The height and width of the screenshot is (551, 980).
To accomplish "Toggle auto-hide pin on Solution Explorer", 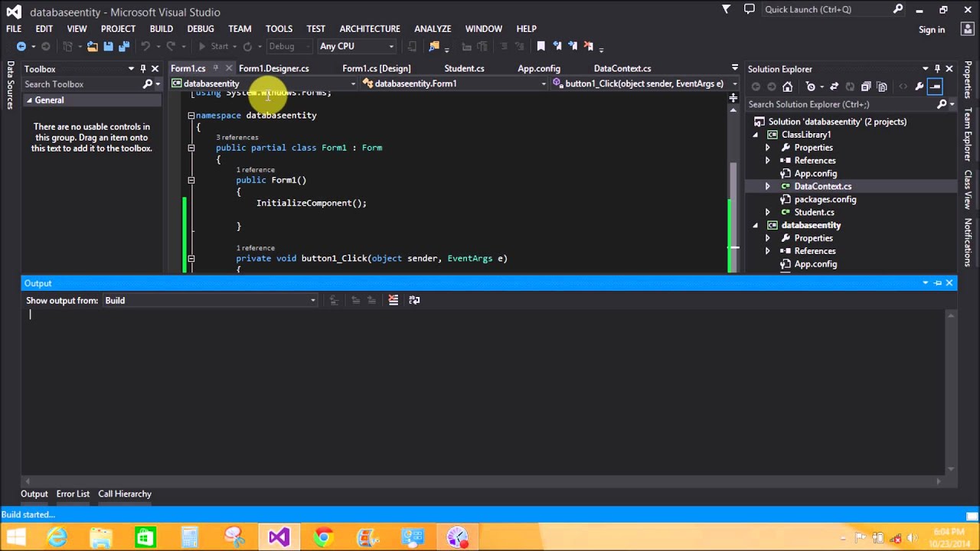I will coord(937,69).
